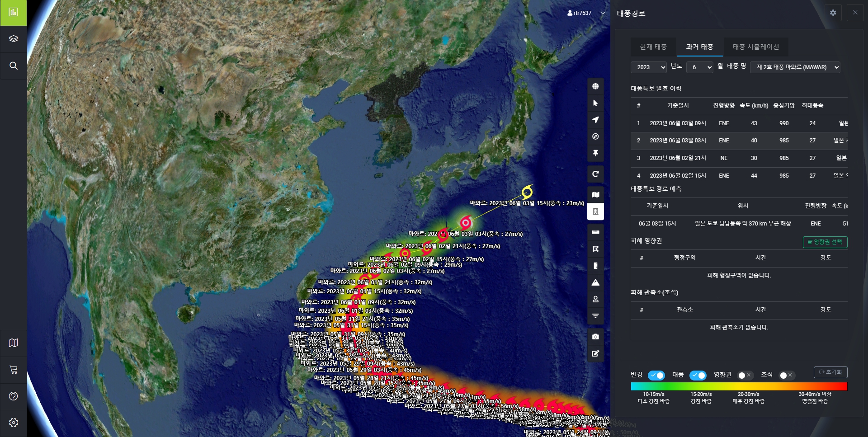Enable the 영향권 toggle switch
868x437 pixels.
click(744, 375)
